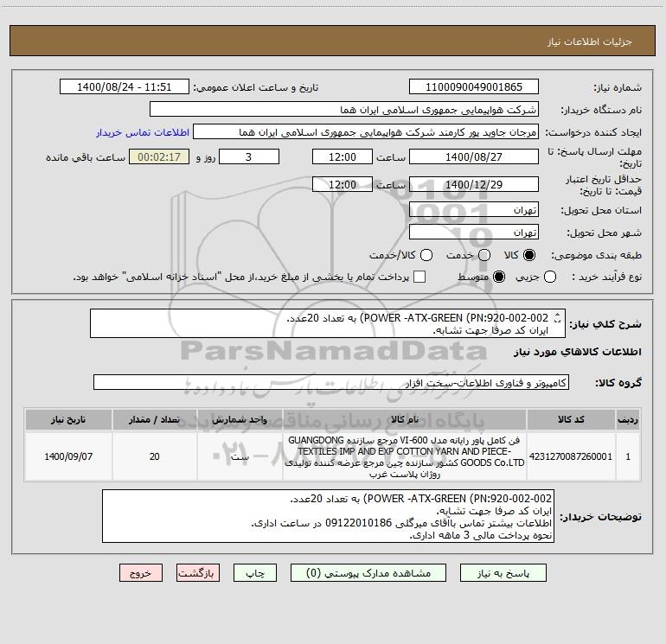Click the delivery province field 'تهران'

(474, 209)
